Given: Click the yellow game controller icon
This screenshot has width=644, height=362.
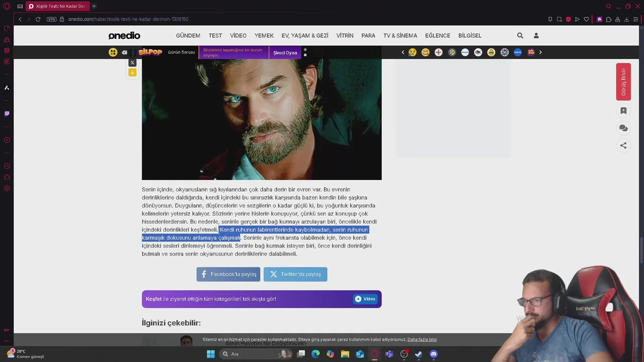Looking at the screenshot, I should pyautogui.click(x=113, y=52).
